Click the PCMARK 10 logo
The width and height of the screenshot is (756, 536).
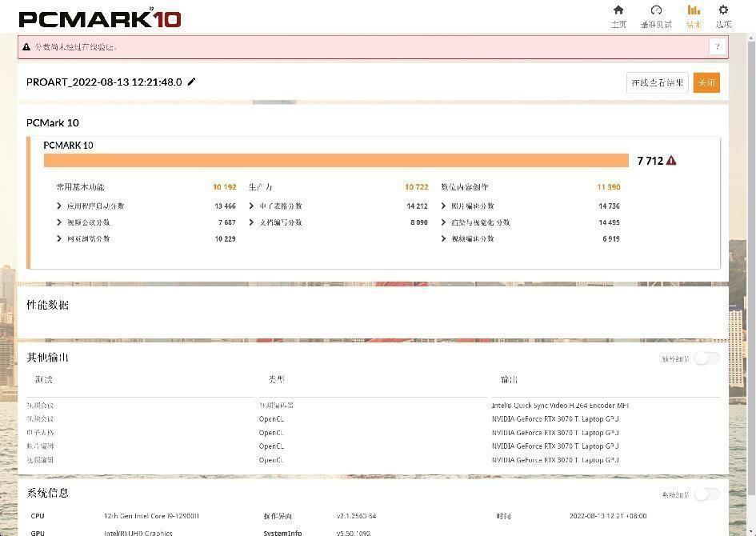(100, 18)
